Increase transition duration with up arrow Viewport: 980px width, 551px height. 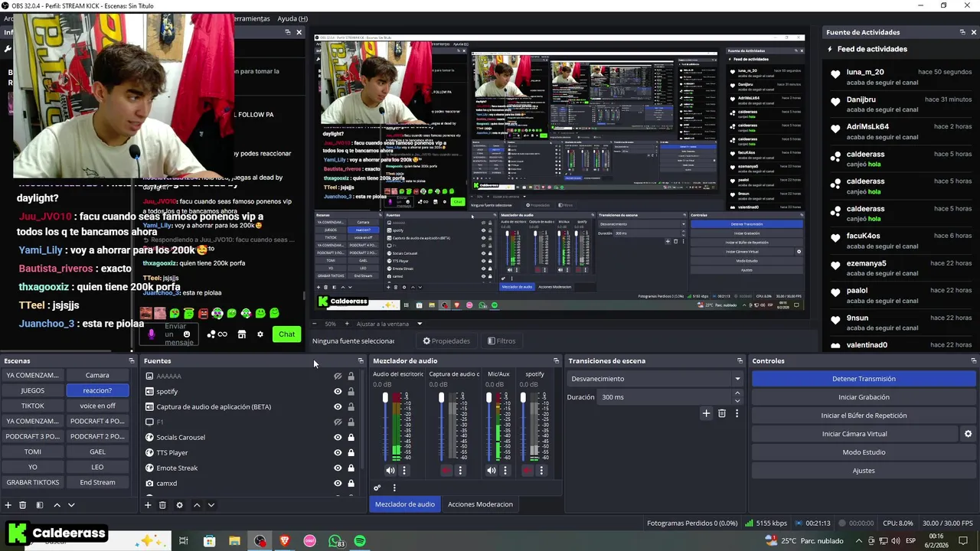[737, 393]
